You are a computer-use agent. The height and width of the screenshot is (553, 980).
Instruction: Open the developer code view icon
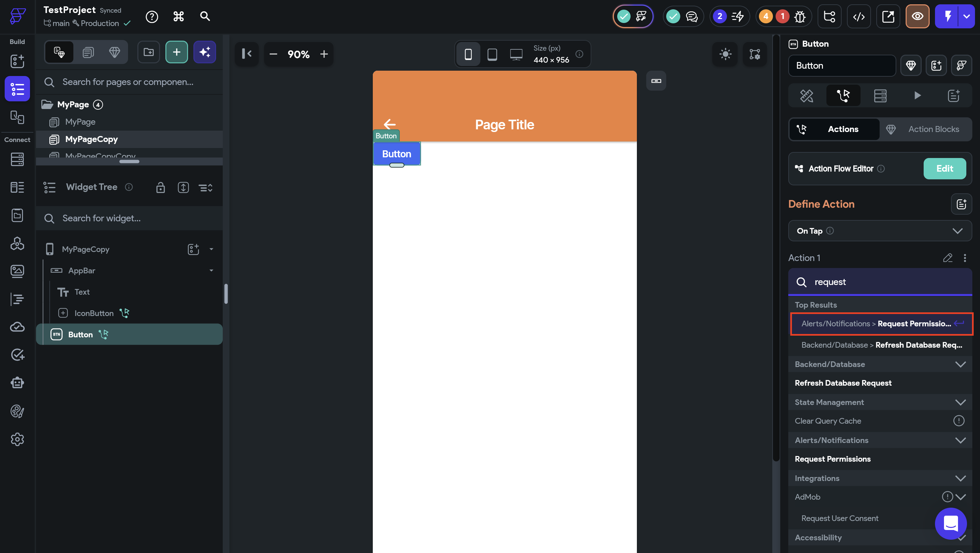(859, 16)
